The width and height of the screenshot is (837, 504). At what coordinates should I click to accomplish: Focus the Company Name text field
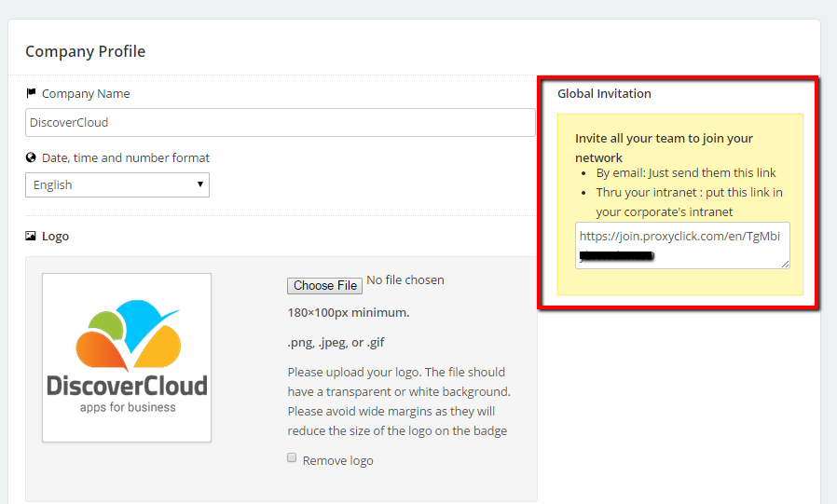click(x=280, y=122)
